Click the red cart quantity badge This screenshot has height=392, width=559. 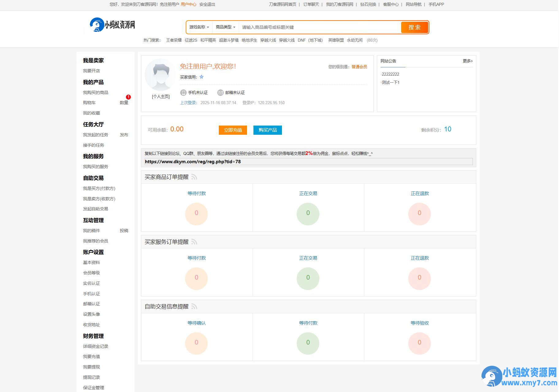(x=128, y=97)
